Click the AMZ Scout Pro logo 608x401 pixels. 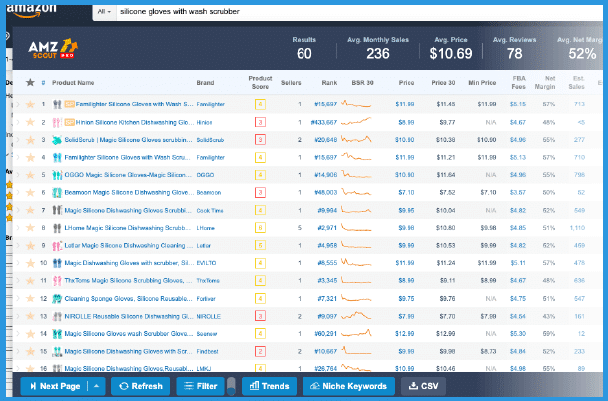(52, 49)
